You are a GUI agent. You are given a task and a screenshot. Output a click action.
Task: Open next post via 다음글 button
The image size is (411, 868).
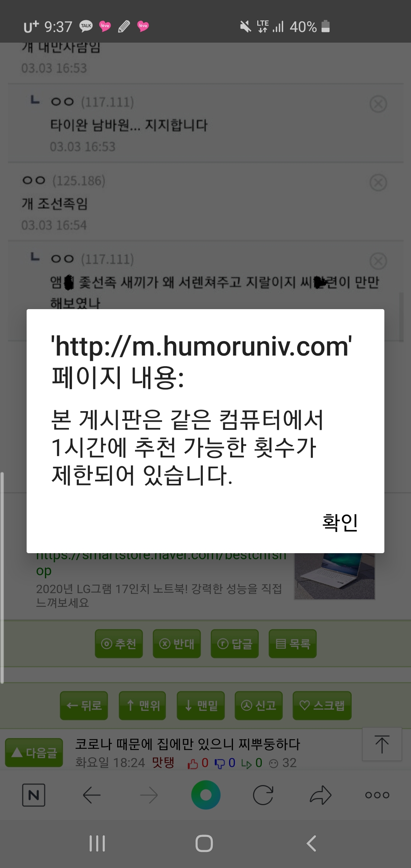click(34, 753)
